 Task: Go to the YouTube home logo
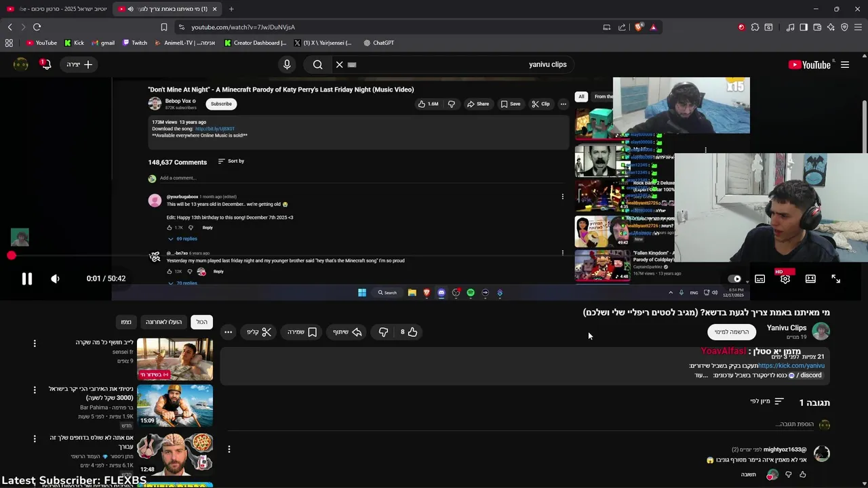pos(810,64)
